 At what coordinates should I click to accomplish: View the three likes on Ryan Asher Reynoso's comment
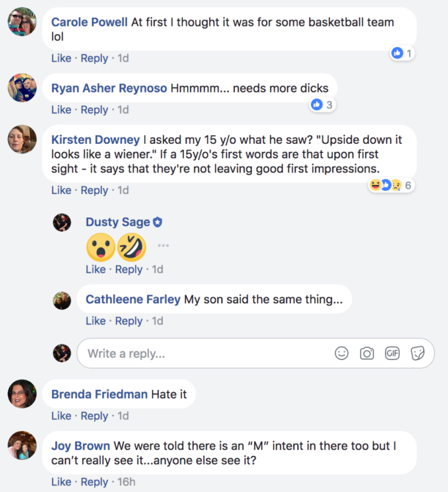click(322, 104)
